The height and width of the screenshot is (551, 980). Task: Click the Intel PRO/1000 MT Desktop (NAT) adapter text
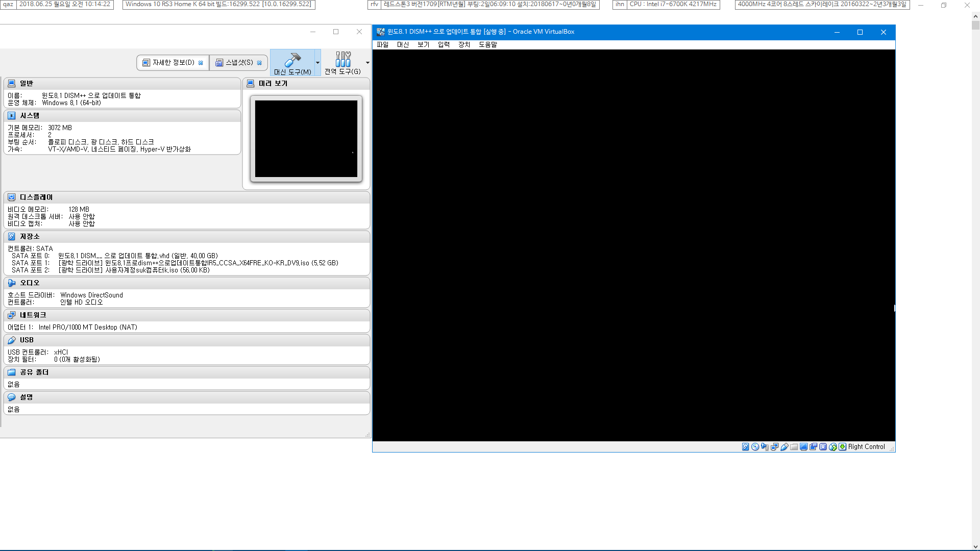coord(88,328)
